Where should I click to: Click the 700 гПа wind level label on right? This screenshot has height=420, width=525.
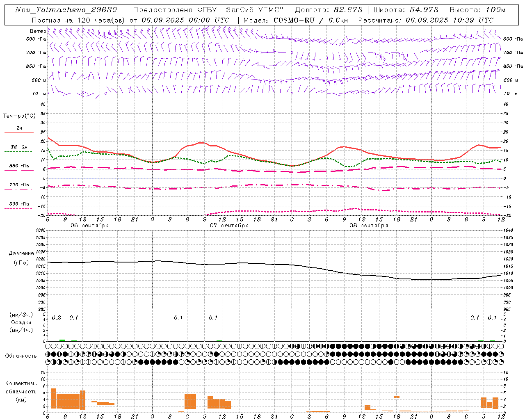click(x=513, y=52)
